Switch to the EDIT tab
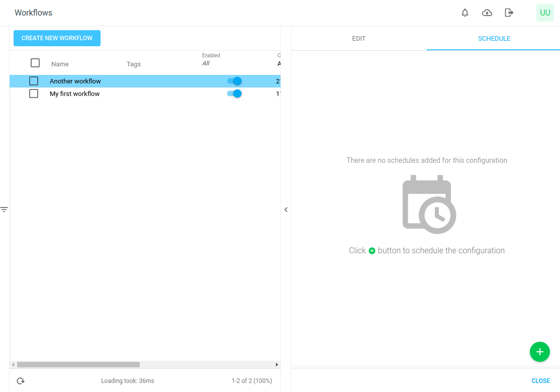This screenshot has width=560, height=392. click(358, 38)
